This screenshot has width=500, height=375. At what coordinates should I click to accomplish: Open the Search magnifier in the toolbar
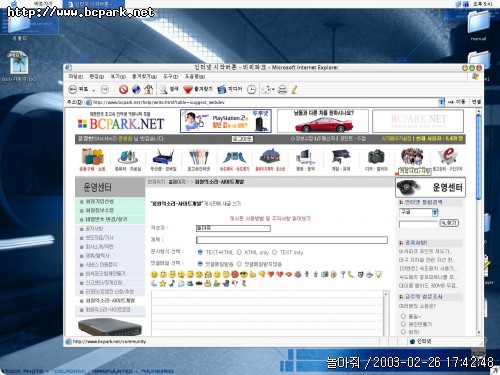pos(163,89)
